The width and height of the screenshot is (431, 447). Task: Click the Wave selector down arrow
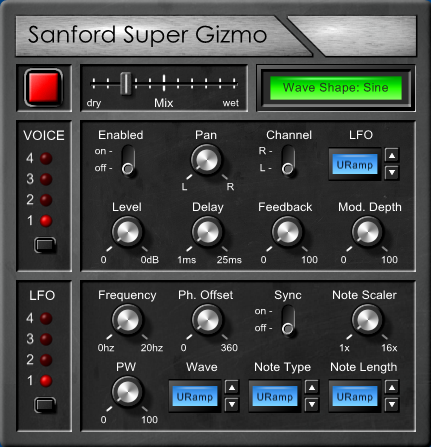232,405
